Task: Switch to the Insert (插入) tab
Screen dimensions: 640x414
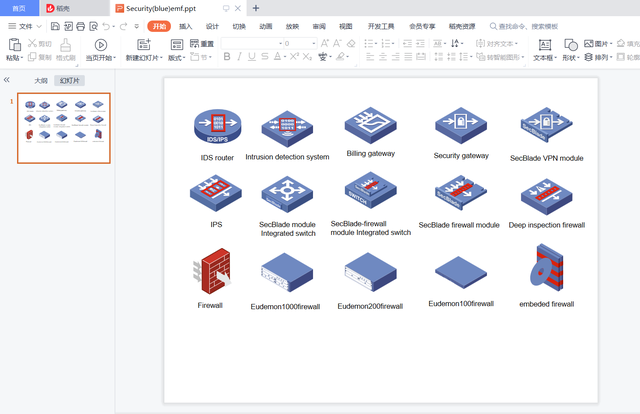Action: [x=185, y=27]
